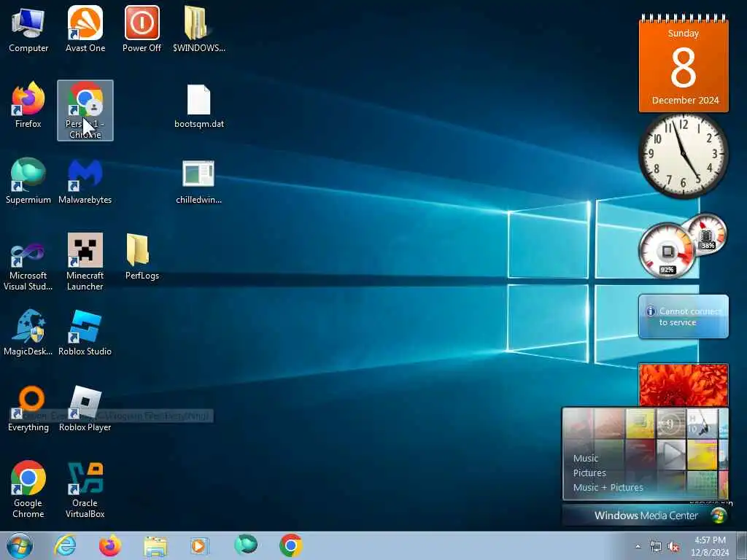
Task: Click the Show desktop button
Action: 742,545
